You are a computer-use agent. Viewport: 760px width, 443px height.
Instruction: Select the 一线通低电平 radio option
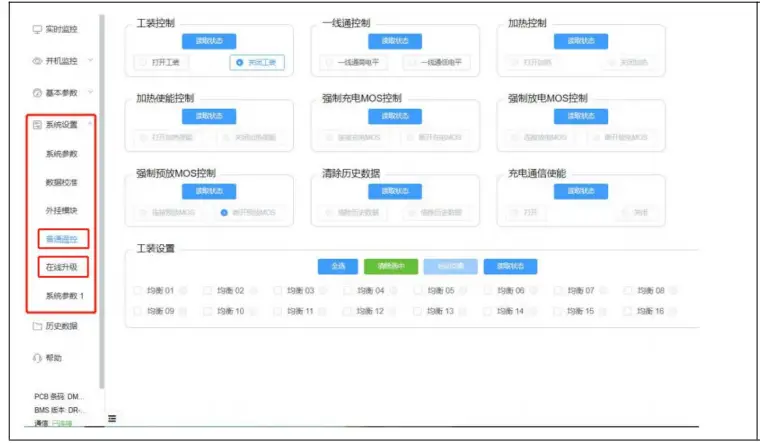point(436,63)
